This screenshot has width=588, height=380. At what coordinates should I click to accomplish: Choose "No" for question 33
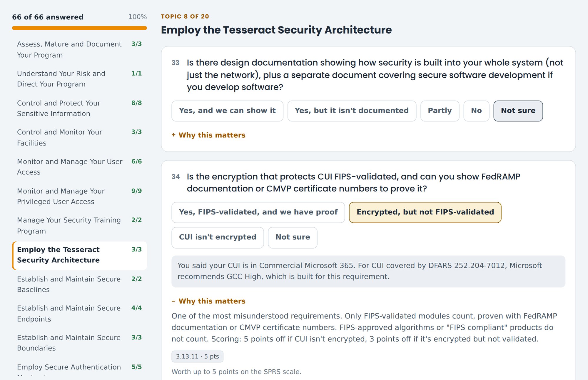(x=476, y=111)
